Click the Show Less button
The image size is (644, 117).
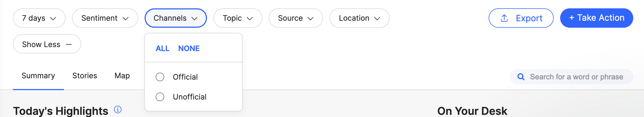(x=47, y=44)
